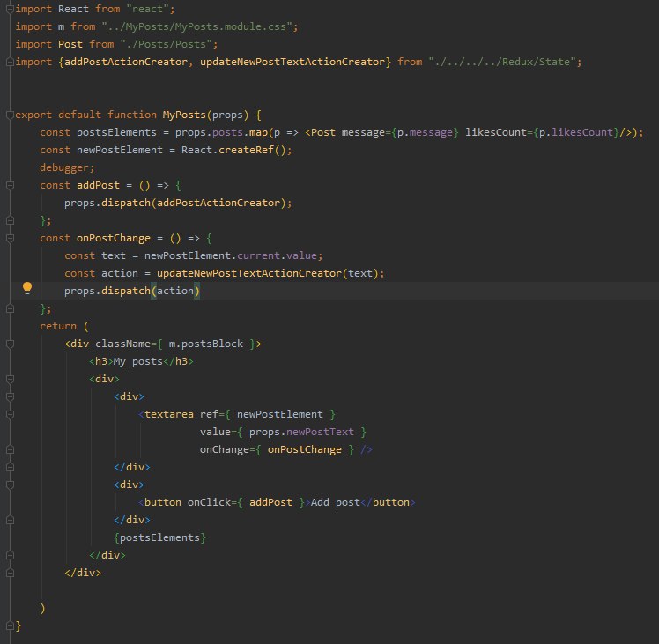Click 'current' in newPostElement.current.value
The height and width of the screenshot is (644, 659).
pyautogui.click(x=258, y=255)
